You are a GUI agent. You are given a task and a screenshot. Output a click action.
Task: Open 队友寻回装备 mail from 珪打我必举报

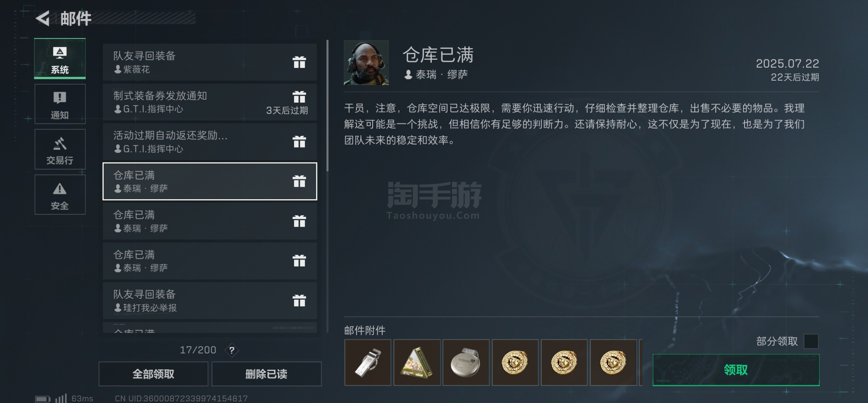click(x=210, y=300)
